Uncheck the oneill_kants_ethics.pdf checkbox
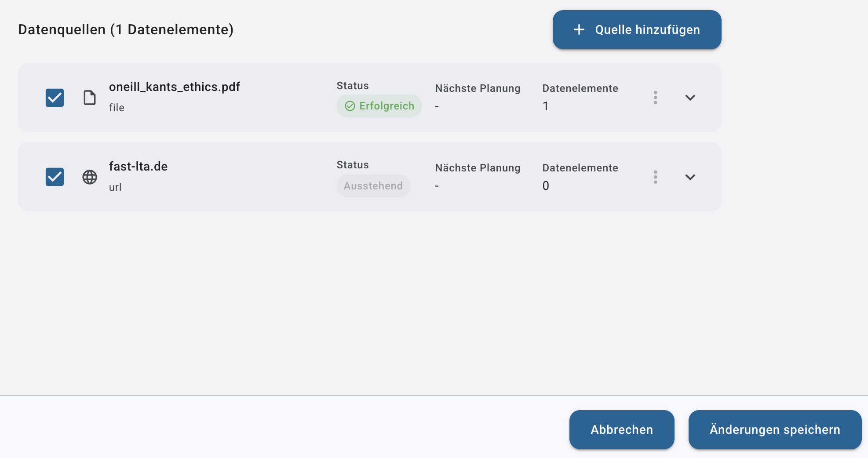The image size is (868, 458). pos(55,98)
